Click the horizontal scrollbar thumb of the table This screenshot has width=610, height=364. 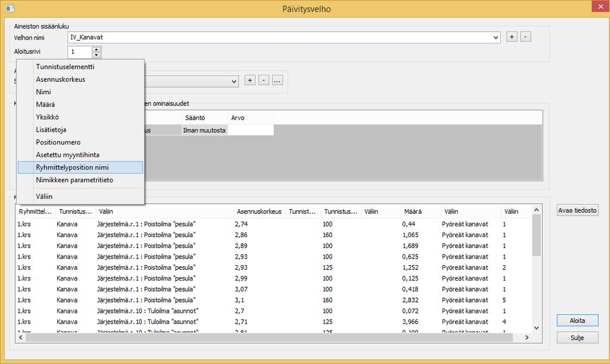tap(269, 338)
